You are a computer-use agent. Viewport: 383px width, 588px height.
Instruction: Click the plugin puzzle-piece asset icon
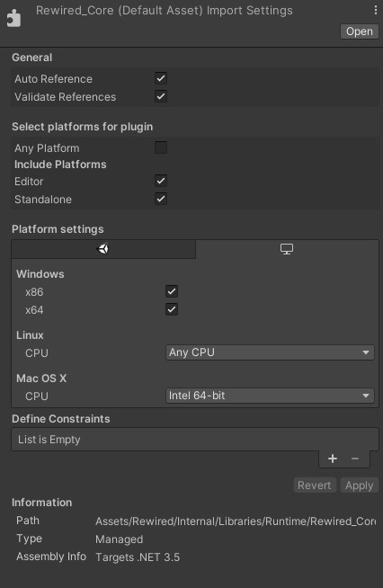pyautogui.click(x=13, y=18)
